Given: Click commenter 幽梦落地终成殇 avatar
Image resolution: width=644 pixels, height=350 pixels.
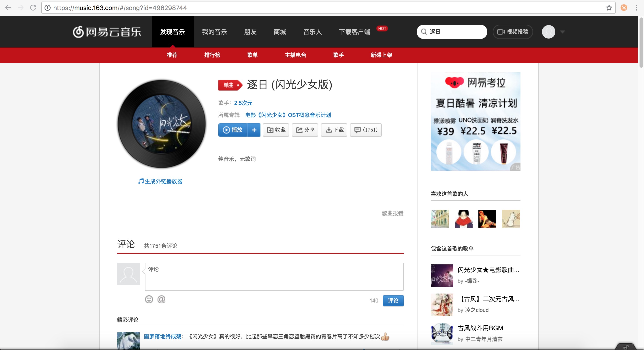Looking at the screenshot, I should click(x=128, y=341).
